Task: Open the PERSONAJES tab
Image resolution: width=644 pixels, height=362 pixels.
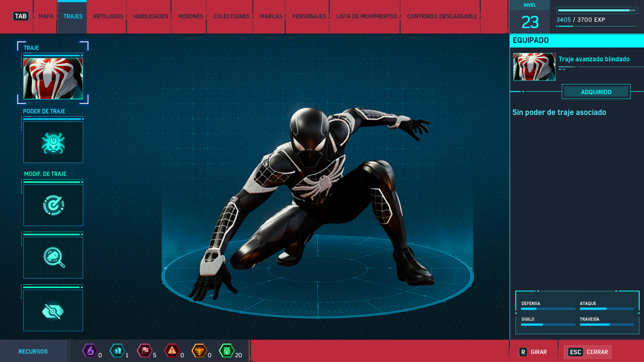Action: pos(309,16)
